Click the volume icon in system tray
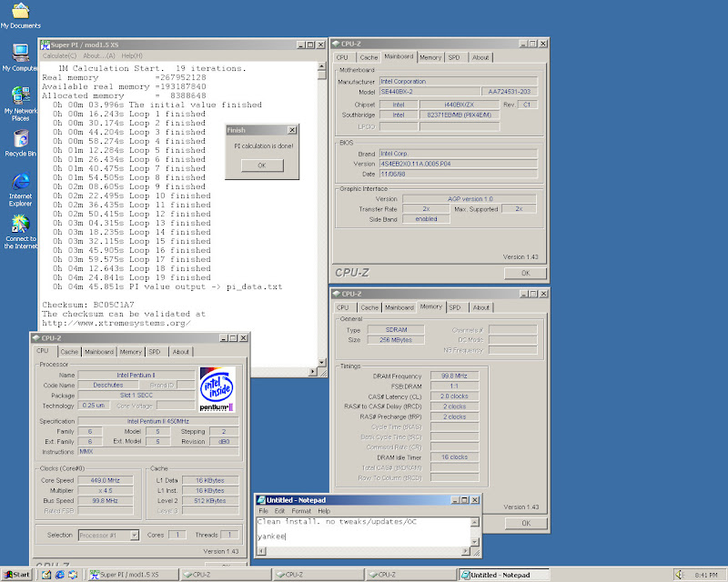This screenshot has height=582, width=728. (x=679, y=575)
